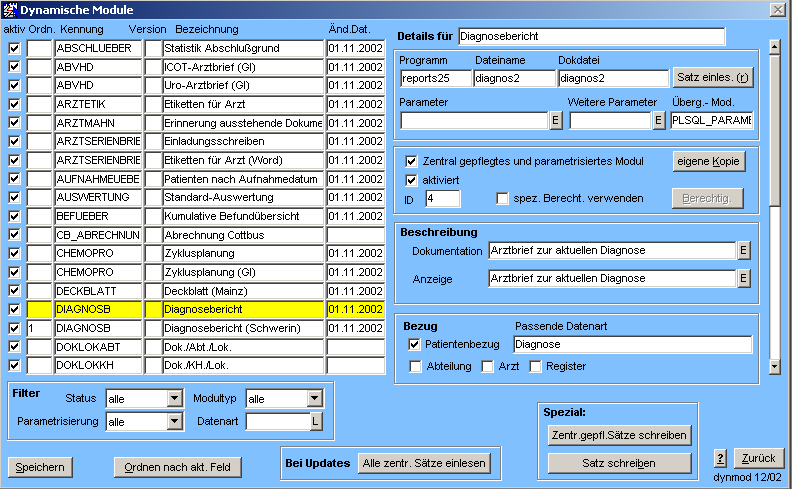
Task: Click the eigene Kopie button
Action: click(x=709, y=162)
